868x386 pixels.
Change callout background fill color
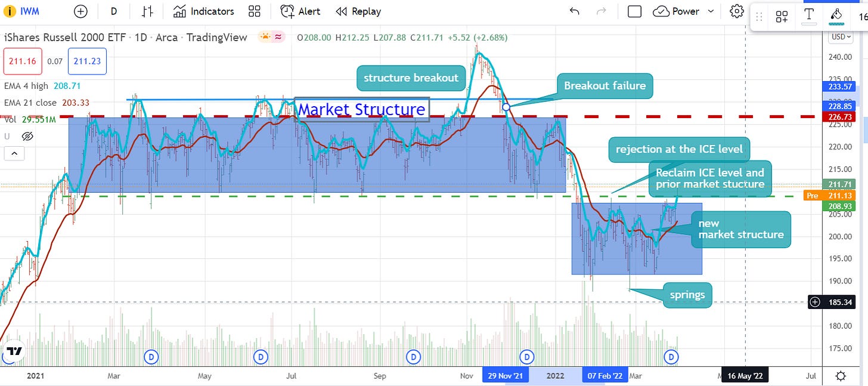point(836,17)
